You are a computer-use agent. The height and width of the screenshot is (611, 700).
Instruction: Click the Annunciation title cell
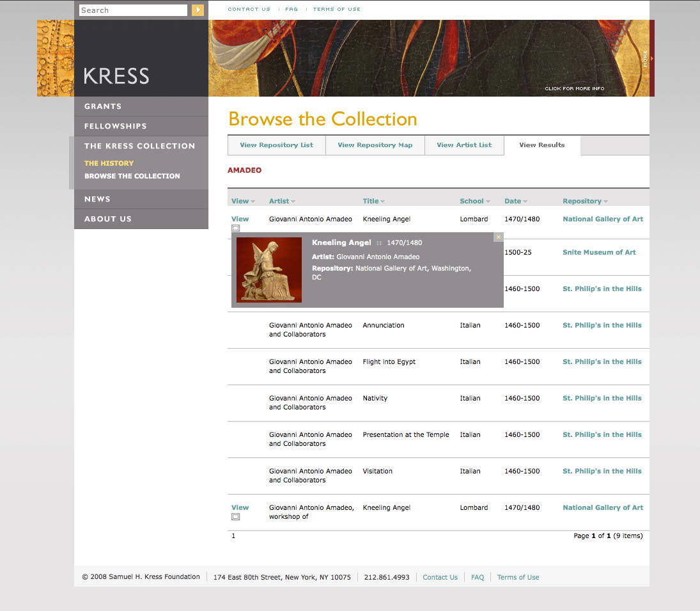coord(384,325)
